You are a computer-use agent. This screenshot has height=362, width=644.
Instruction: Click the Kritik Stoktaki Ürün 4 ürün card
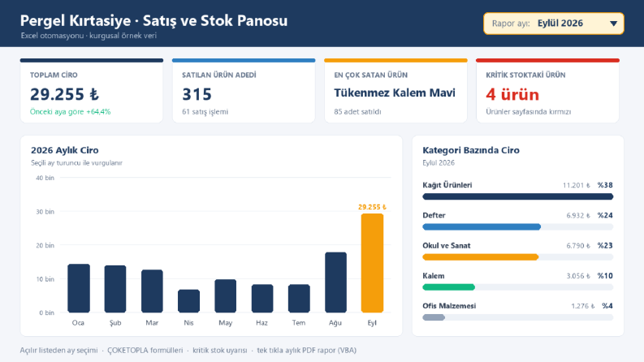coord(547,91)
